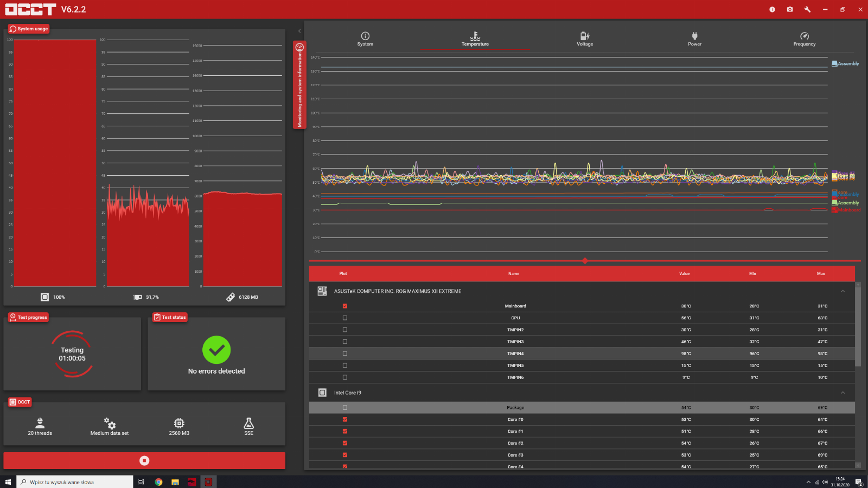Open the info icon in the title bar

click(772, 9)
